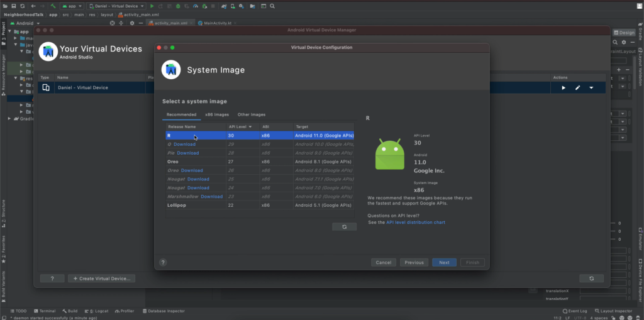Switch to the x86 Images tab
Image resolution: width=644 pixels, height=320 pixels.
217,114
